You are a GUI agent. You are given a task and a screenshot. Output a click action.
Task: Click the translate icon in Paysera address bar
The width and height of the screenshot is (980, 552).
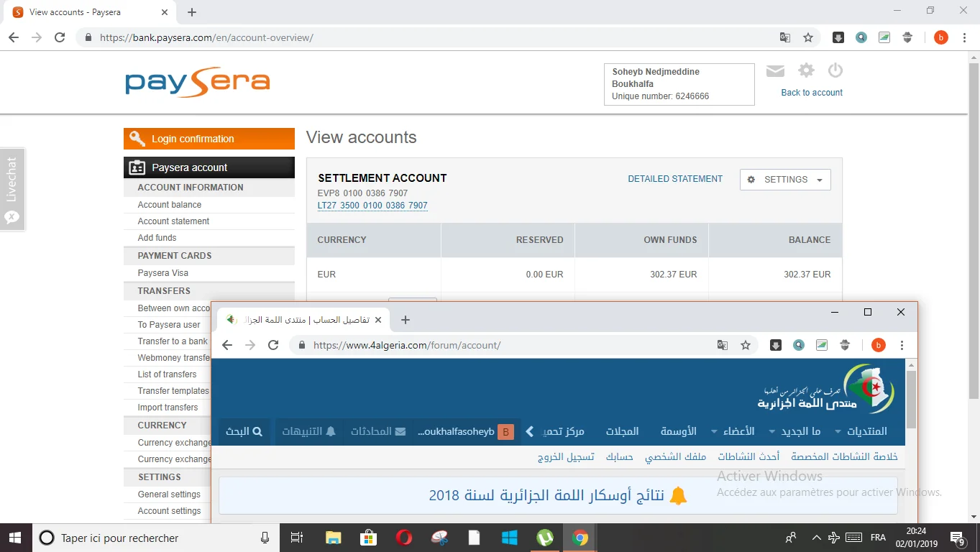point(785,37)
